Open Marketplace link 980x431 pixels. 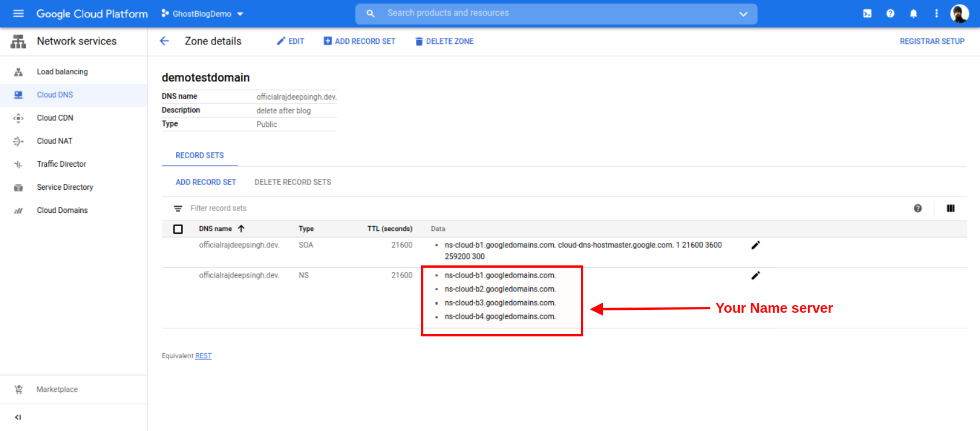coord(57,389)
